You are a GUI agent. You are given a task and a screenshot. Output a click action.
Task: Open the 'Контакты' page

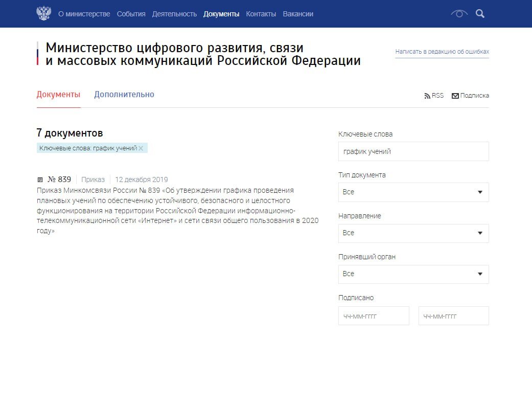[x=261, y=14]
